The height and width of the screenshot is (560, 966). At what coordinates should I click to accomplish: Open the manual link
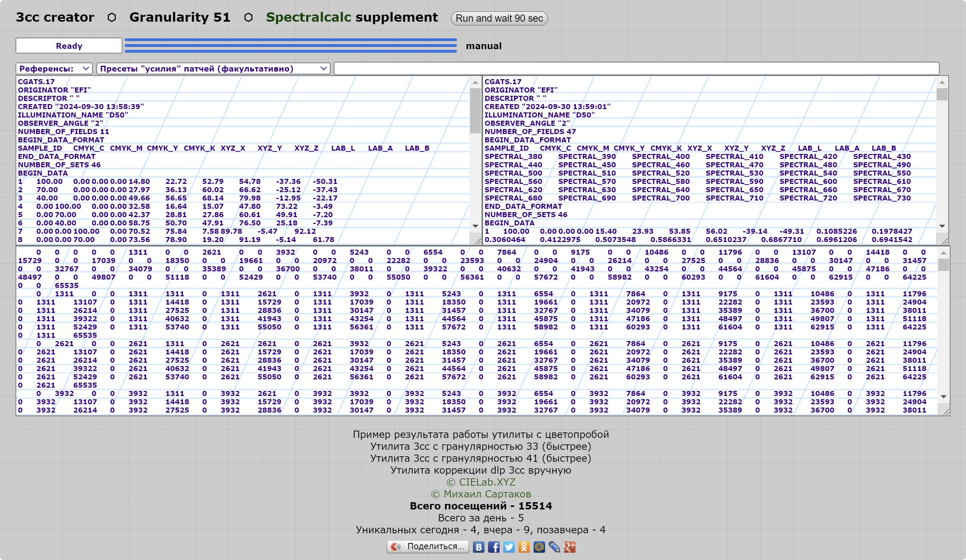483,46
